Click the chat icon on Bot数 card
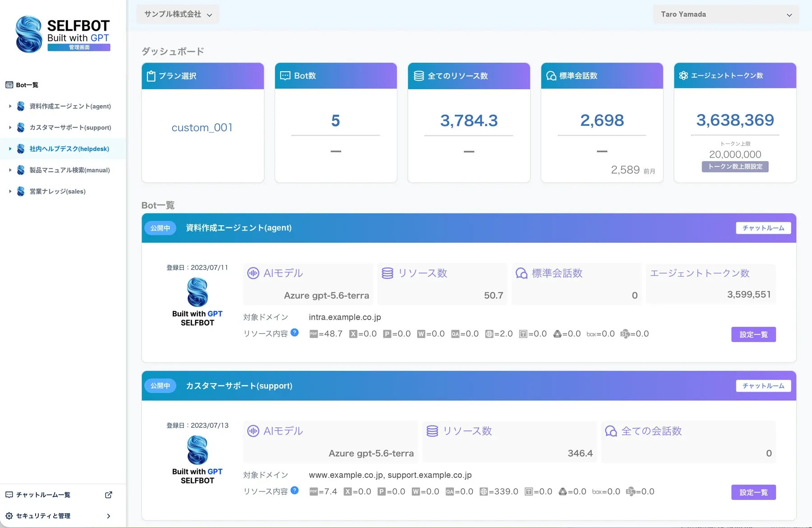The height and width of the screenshot is (528, 812). (x=285, y=76)
